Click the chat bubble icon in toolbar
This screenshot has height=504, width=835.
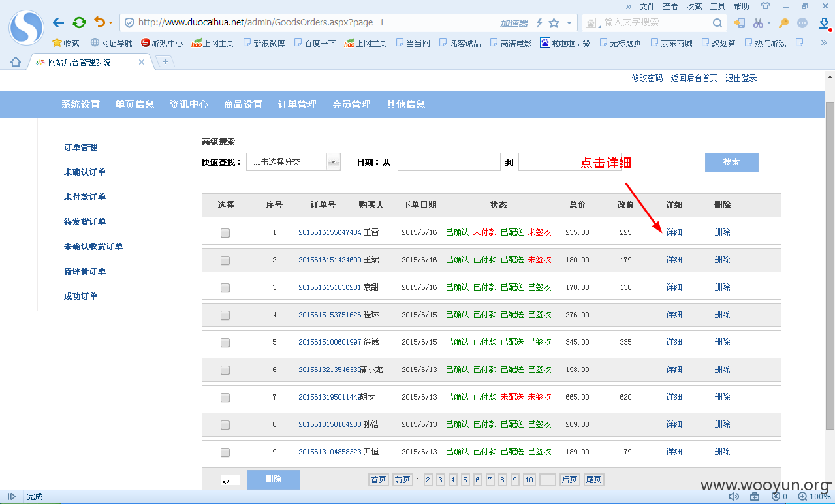pyautogui.click(x=802, y=23)
